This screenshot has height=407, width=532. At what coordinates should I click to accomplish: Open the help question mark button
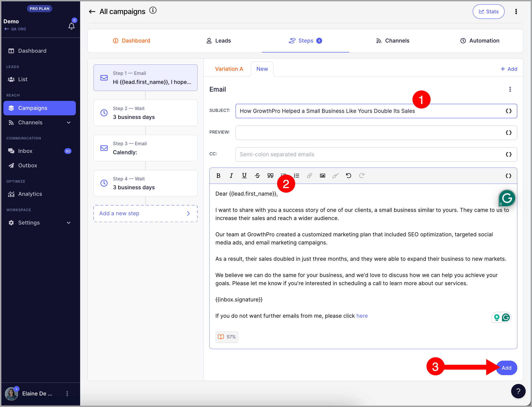click(x=518, y=391)
